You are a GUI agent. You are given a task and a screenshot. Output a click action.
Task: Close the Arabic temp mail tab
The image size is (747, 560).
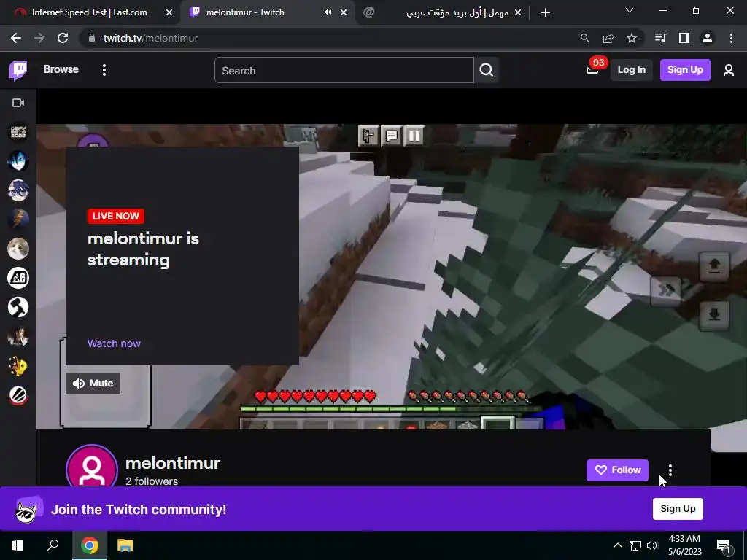point(518,13)
